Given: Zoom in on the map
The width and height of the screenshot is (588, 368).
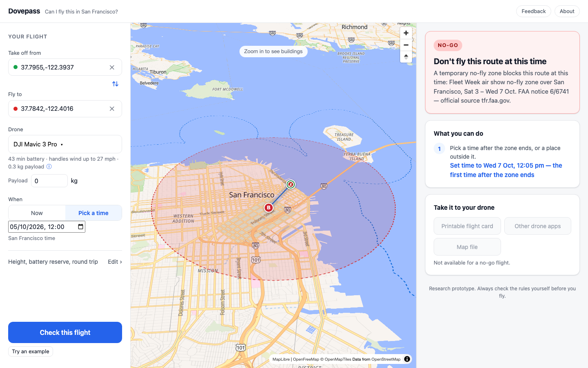Looking at the screenshot, I should (406, 33).
